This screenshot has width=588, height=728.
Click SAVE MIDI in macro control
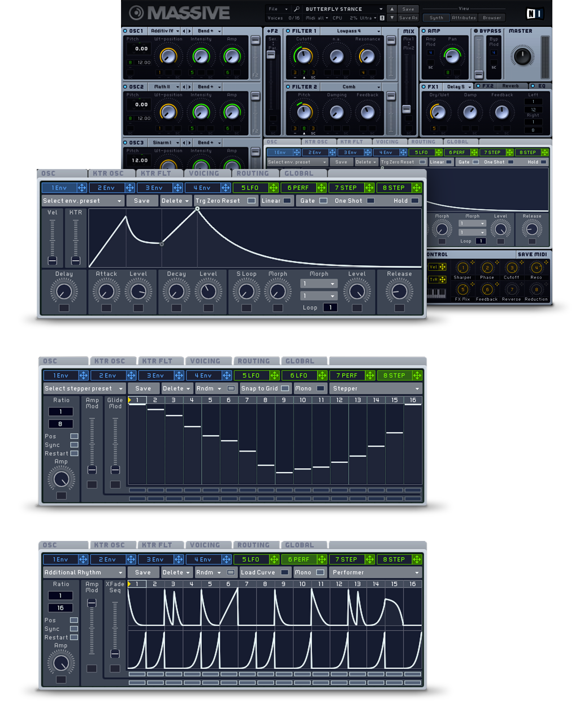[532, 254]
